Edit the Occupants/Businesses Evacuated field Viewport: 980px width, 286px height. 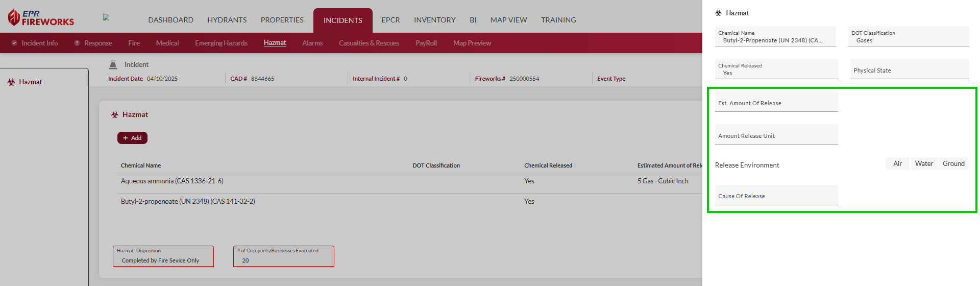tap(283, 260)
